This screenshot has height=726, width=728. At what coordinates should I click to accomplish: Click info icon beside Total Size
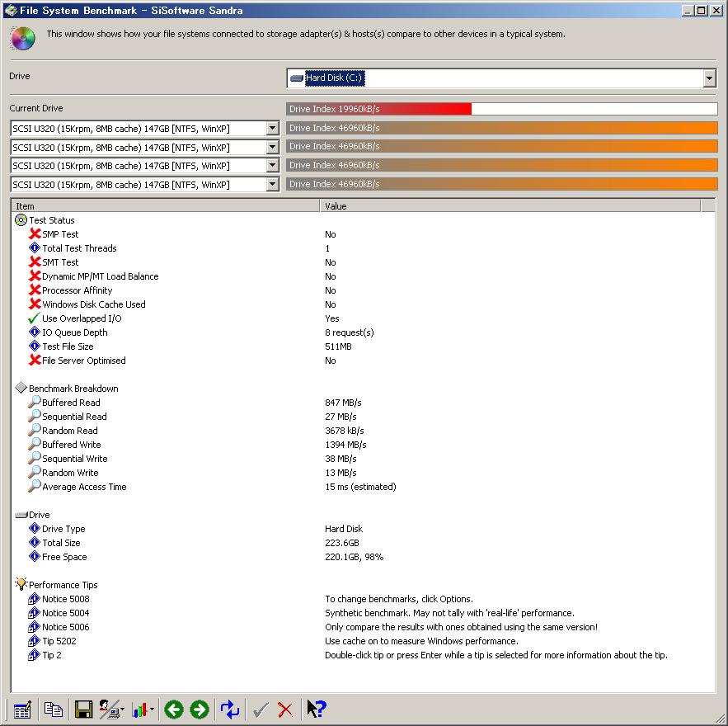35,543
